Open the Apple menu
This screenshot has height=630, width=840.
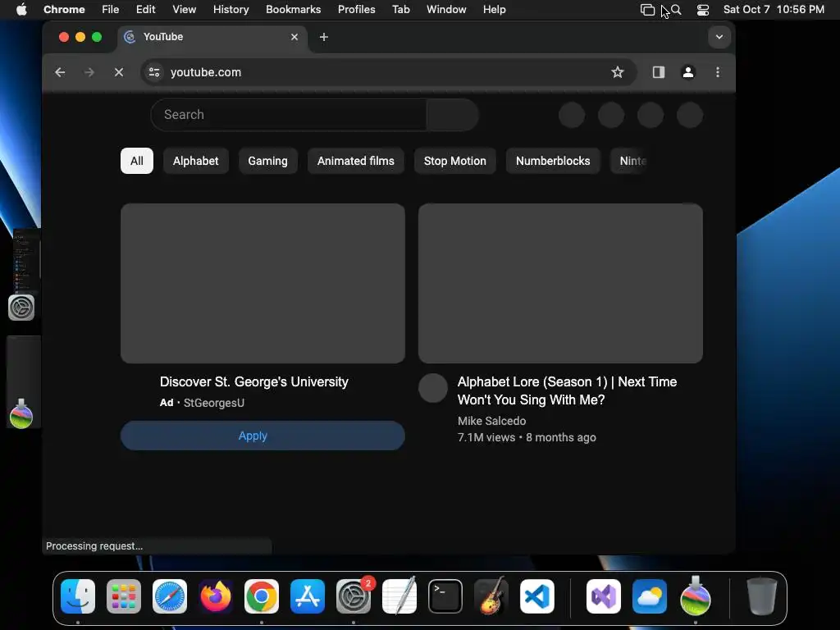[21, 10]
